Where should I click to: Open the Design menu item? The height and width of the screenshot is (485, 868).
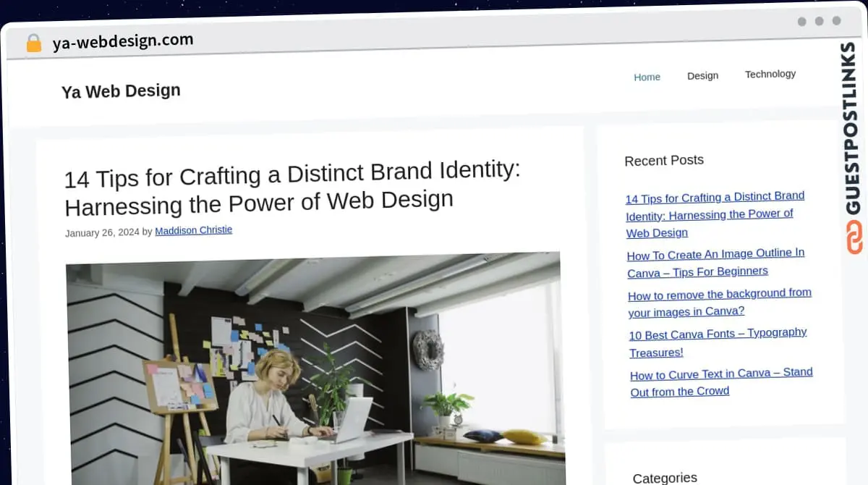pyautogui.click(x=702, y=75)
